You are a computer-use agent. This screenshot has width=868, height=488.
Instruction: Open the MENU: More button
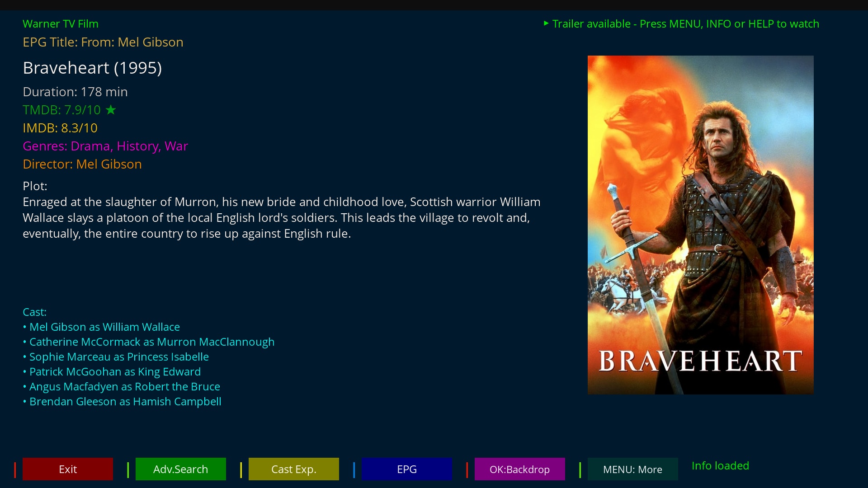click(633, 469)
